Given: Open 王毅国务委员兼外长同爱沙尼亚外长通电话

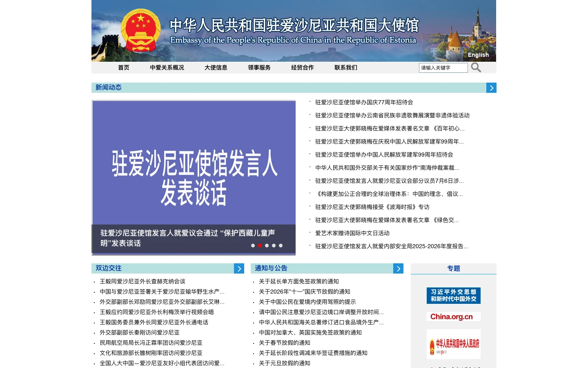Looking at the screenshot, I should coord(154,323).
